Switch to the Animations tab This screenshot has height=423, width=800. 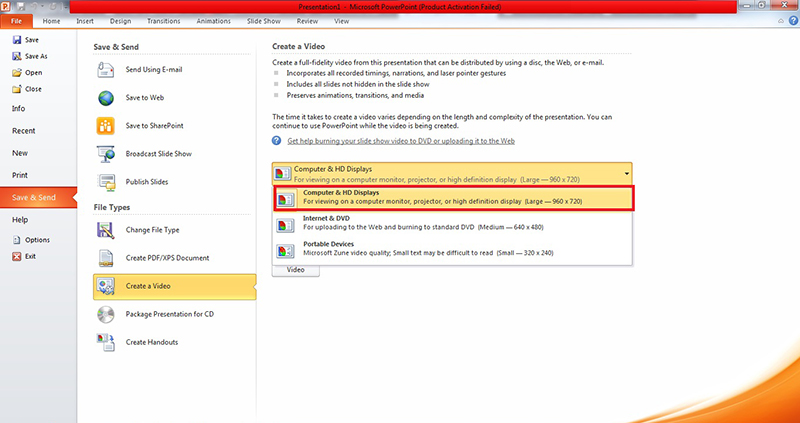pos(214,21)
